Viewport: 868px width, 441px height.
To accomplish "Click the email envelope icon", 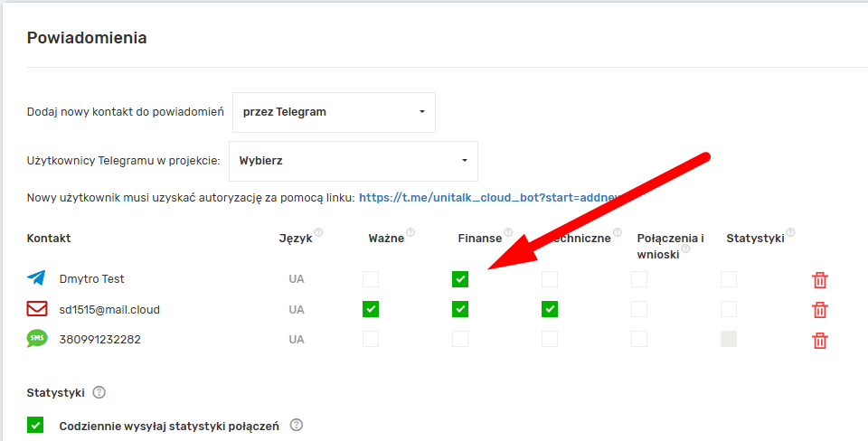I will 36,310.
